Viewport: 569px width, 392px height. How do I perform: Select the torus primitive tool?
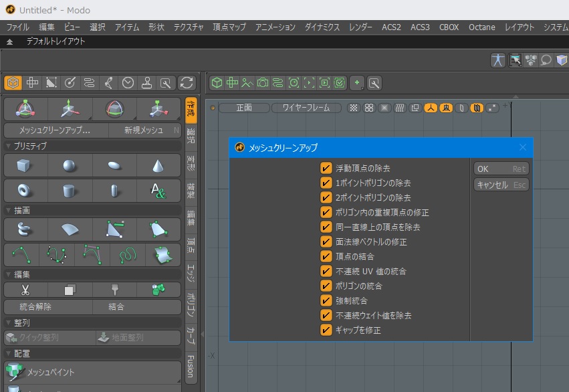24,191
